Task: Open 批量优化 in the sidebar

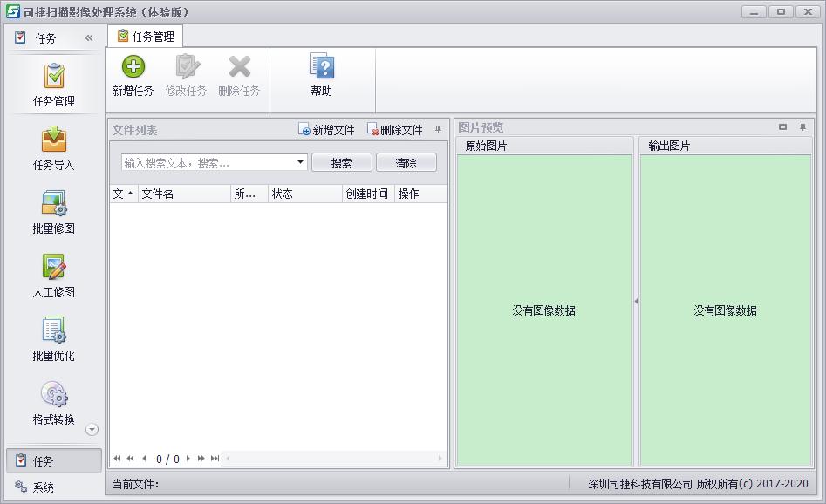Action: pyautogui.click(x=54, y=339)
